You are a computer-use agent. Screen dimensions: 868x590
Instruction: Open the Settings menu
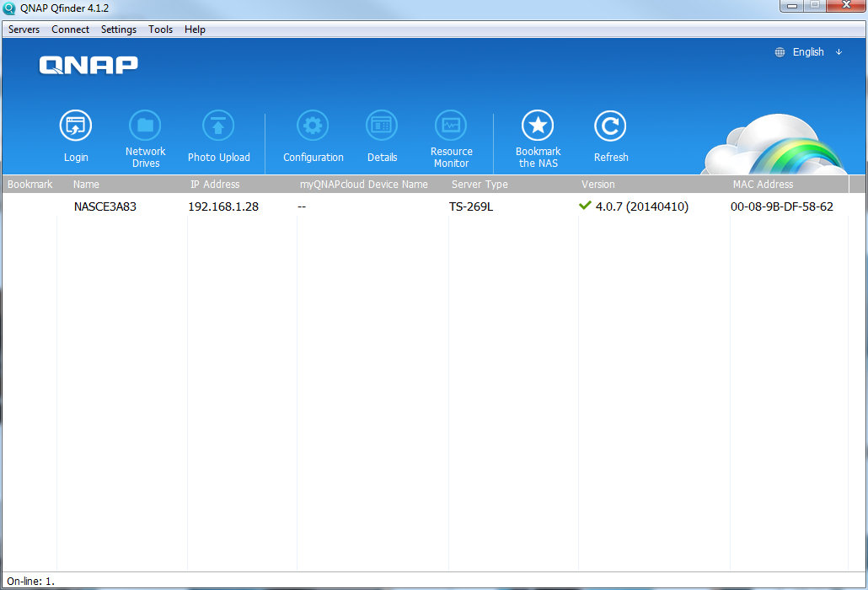119,29
